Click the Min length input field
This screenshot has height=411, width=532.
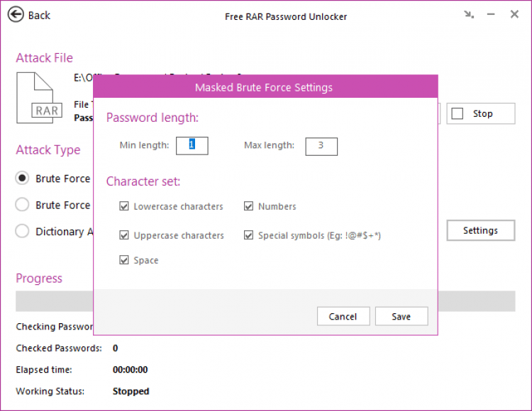[192, 145]
